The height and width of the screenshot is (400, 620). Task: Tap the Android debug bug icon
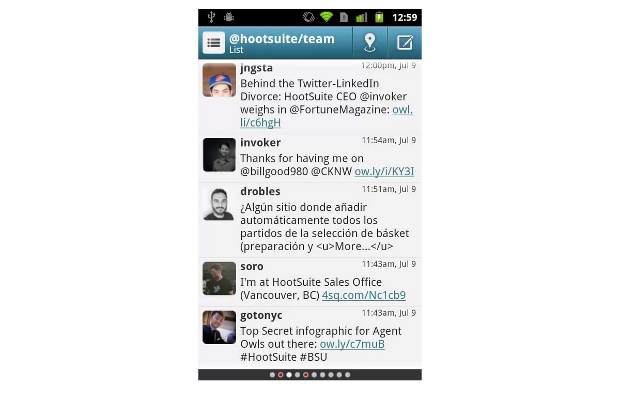pyautogui.click(x=229, y=17)
